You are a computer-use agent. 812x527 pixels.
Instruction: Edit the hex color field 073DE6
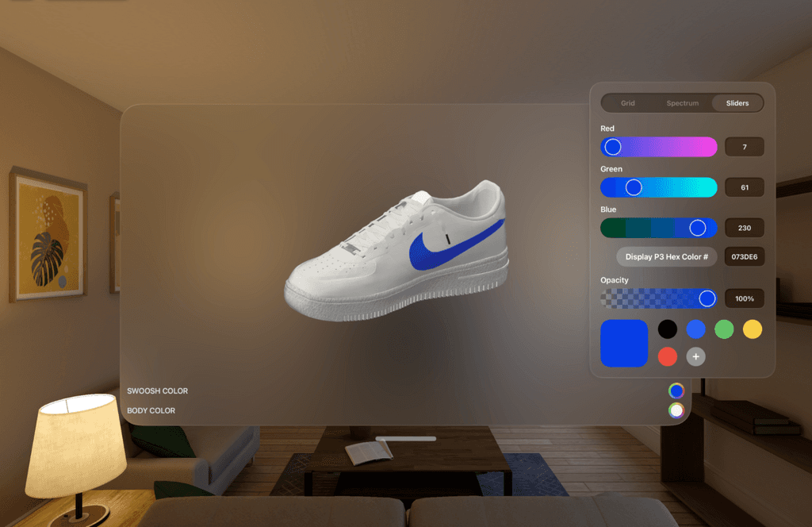[x=744, y=256]
